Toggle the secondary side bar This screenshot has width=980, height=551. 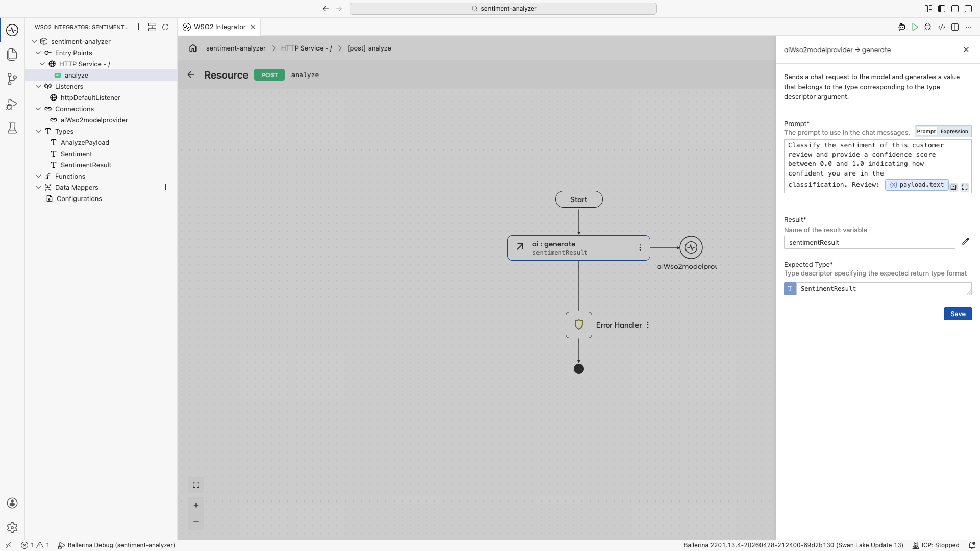click(968, 9)
